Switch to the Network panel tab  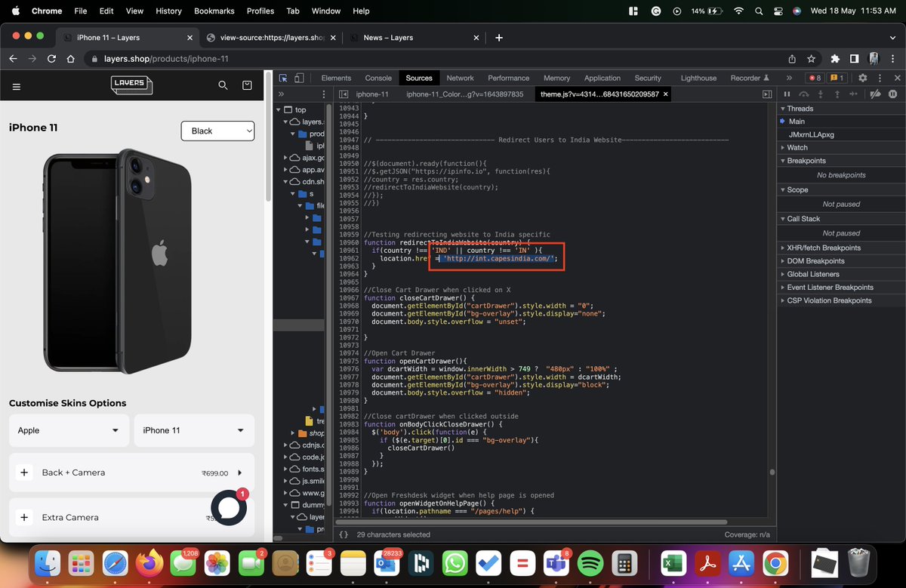click(x=460, y=78)
